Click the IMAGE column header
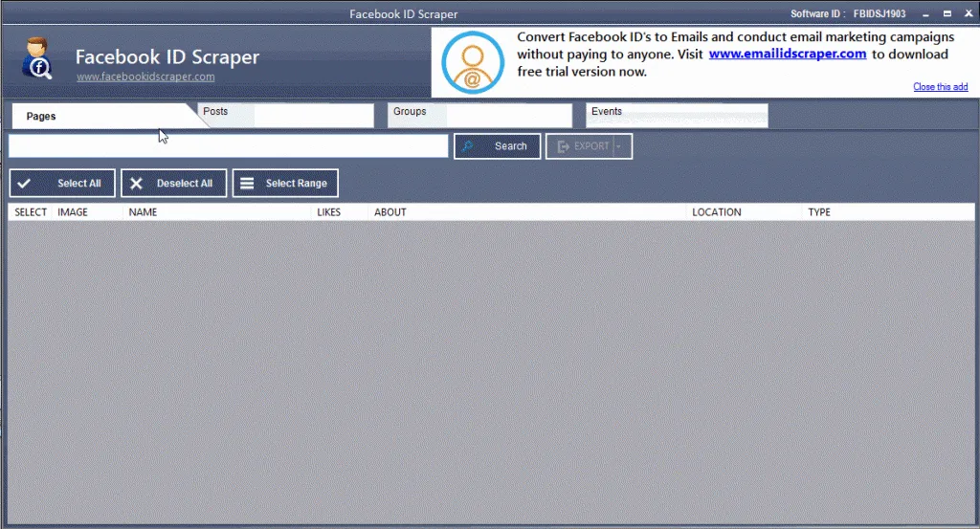The width and height of the screenshot is (980, 529). point(73,212)
